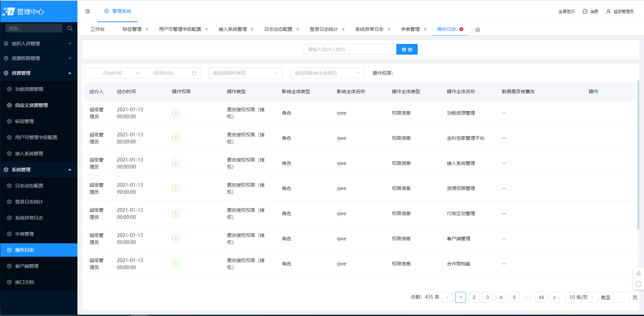The width and height of the screenshot is (644, 316).
Task: Toggle the sidebar collapse icon
Action: (x=87, y=11)
